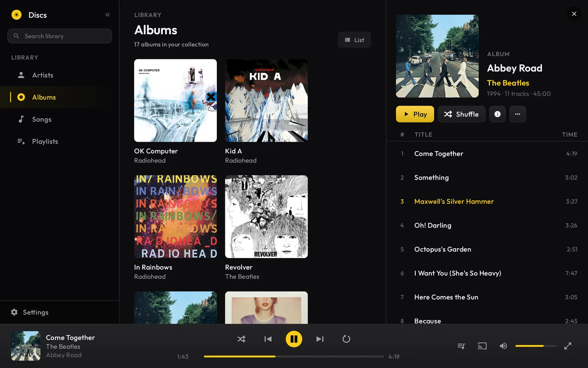Click the Radiohead artist under Kid A
This screenshot has height=368, width=588.
(x=241, y=160)
